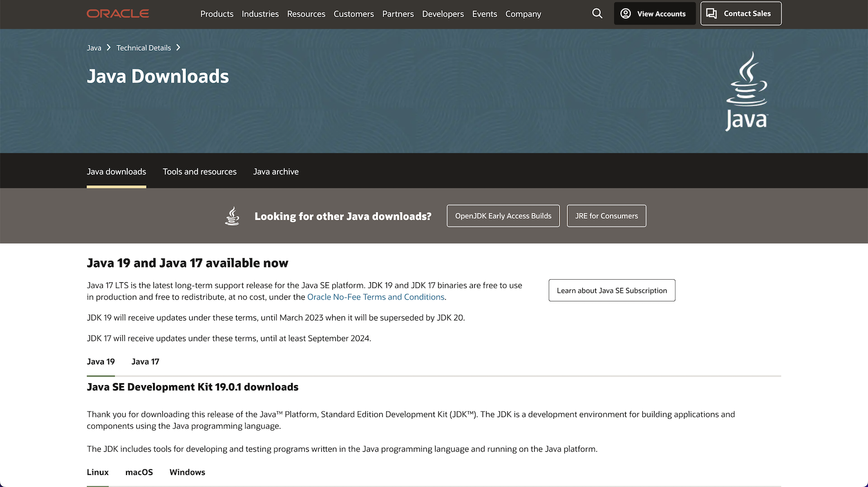Click the Java cup icon beside 'Looking for'
Screen dimensions: 868x487
233,216
